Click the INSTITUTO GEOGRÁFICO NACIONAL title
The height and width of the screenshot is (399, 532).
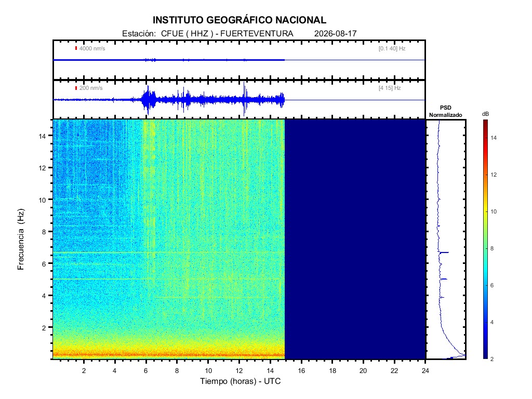(x=239, y=20)
